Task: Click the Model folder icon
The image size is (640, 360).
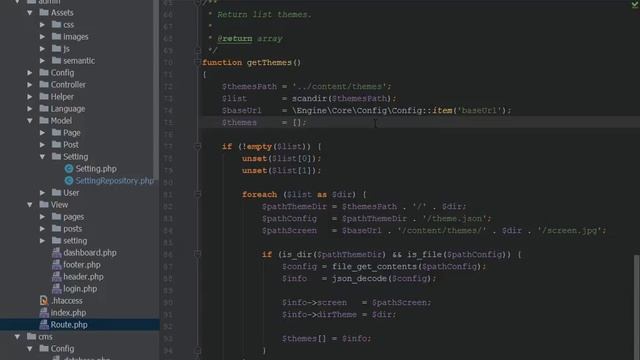Action: [44, 121]
